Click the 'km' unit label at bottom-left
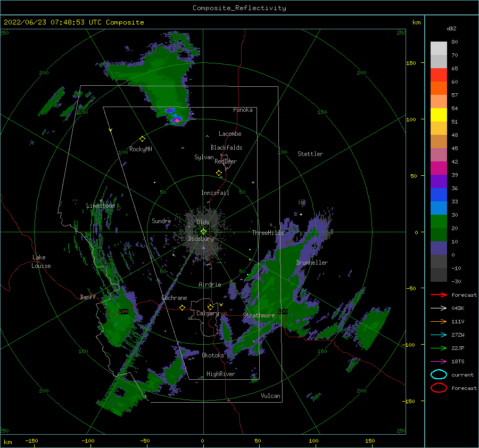This screenshot has height=448, width=479. click(7, 442)
